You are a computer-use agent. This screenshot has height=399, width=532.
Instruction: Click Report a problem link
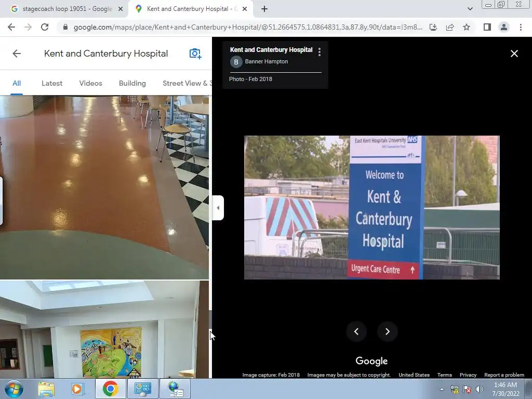pos(504,375)
